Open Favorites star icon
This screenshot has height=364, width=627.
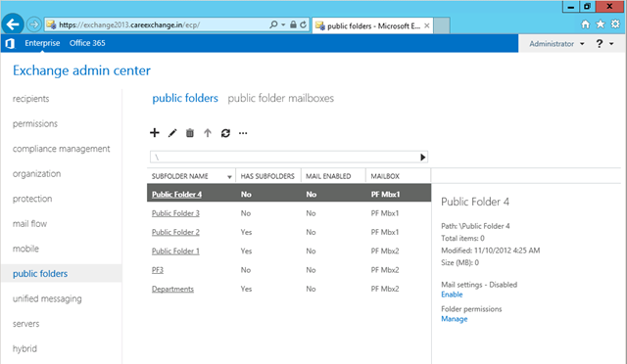coord(601,24)
